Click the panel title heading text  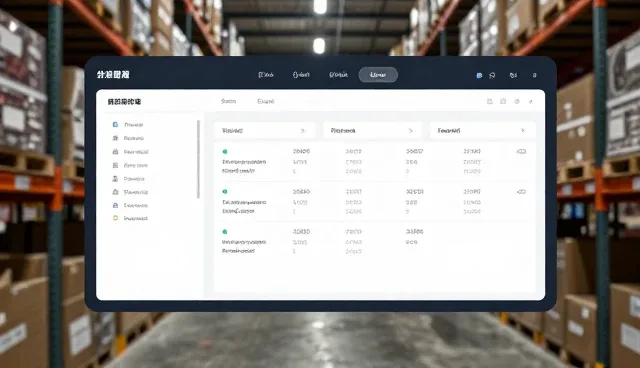click(x=124, y=102)
